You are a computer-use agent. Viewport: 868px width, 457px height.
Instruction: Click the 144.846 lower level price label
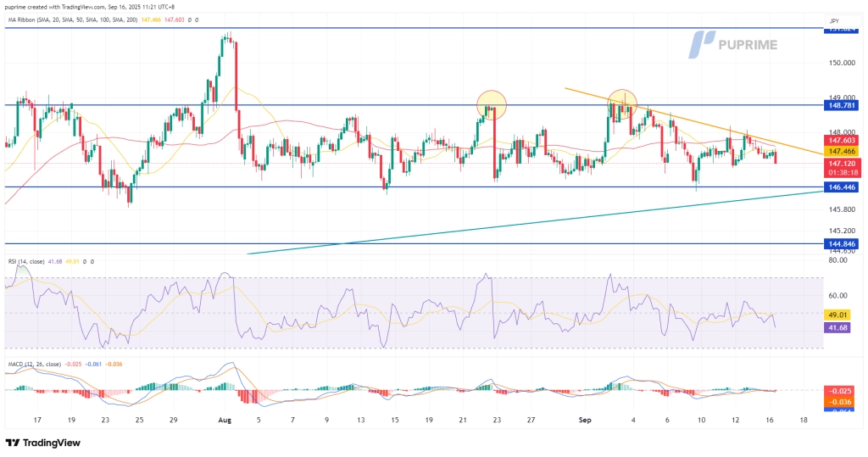coord(843,243)
